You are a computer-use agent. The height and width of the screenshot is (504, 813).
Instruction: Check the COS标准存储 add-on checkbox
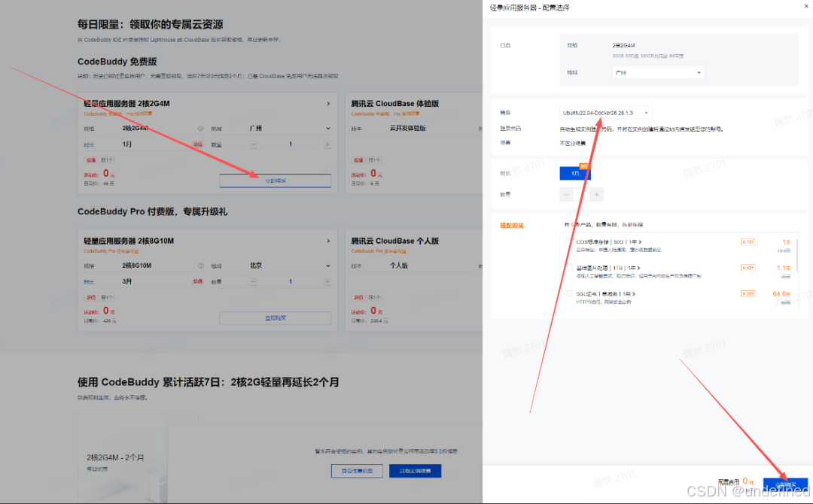[569, 242]
